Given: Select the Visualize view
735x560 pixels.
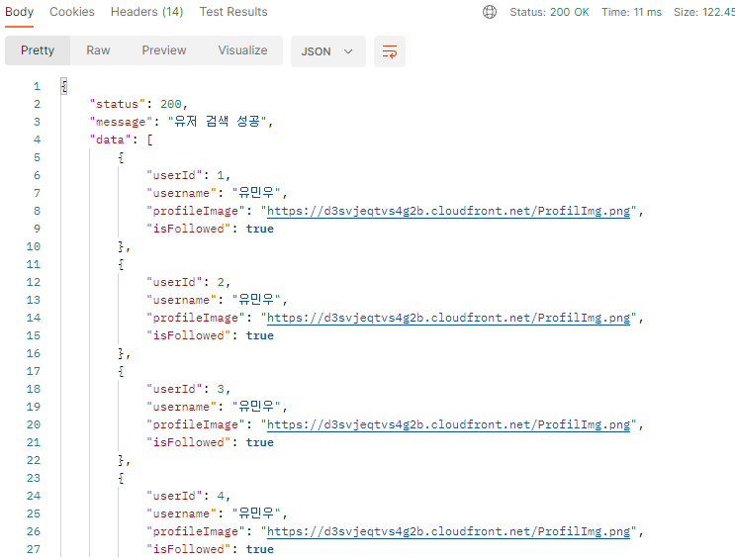Looking at the screenshot, I should coord(242,50).
